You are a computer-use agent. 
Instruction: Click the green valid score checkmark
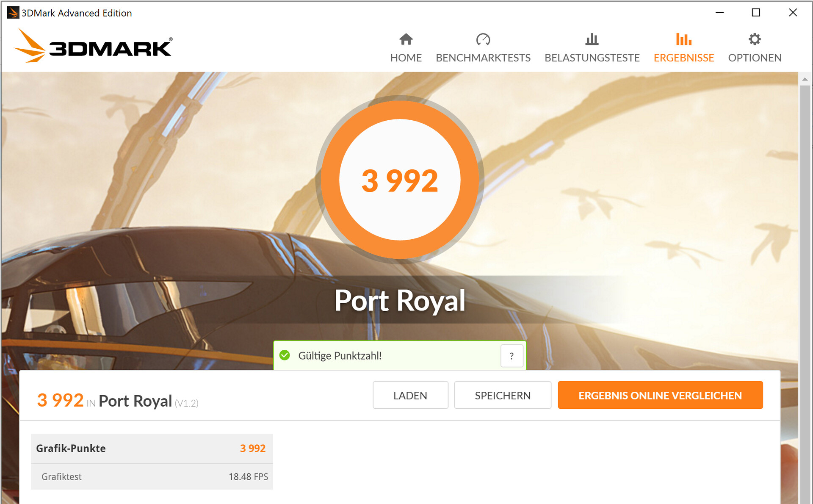pos(285,355)
